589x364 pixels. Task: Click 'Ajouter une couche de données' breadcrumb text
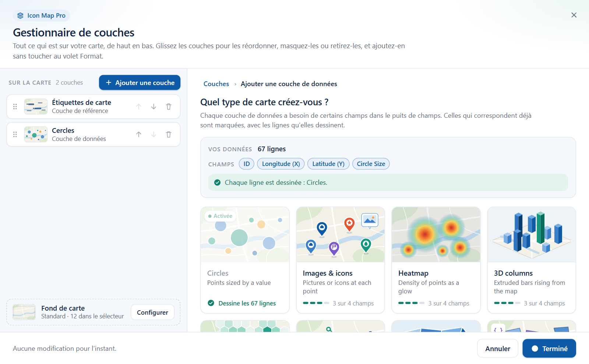pos(289,84)
